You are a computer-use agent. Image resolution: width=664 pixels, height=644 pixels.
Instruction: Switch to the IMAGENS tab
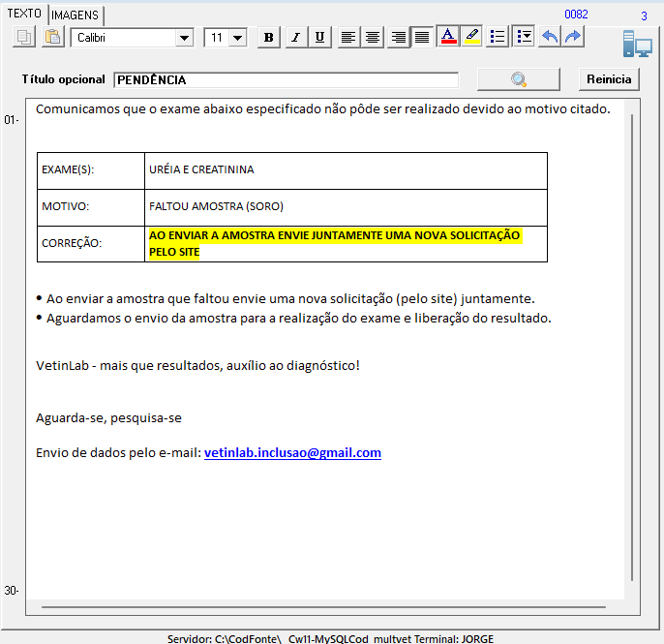(x=75, y=15)
